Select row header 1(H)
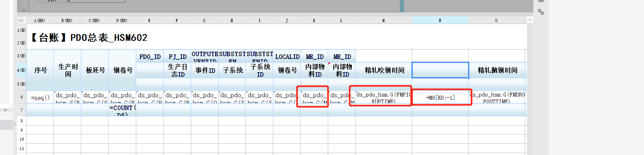Screen dimensions: 644x155 (21, 30)
